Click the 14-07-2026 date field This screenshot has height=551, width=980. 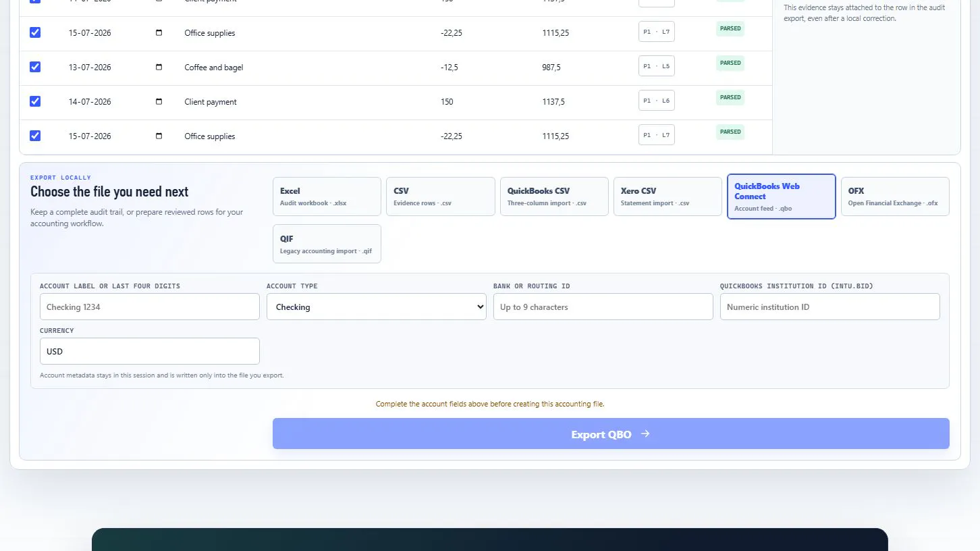tap(116, 101)
